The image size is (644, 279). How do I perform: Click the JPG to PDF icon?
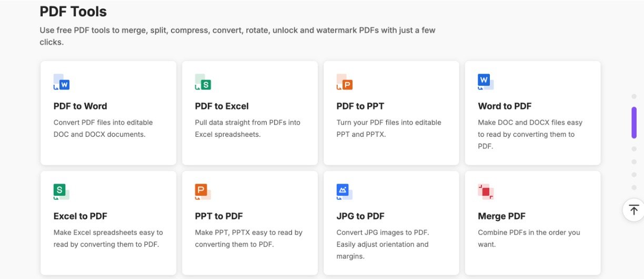[345, 192]
